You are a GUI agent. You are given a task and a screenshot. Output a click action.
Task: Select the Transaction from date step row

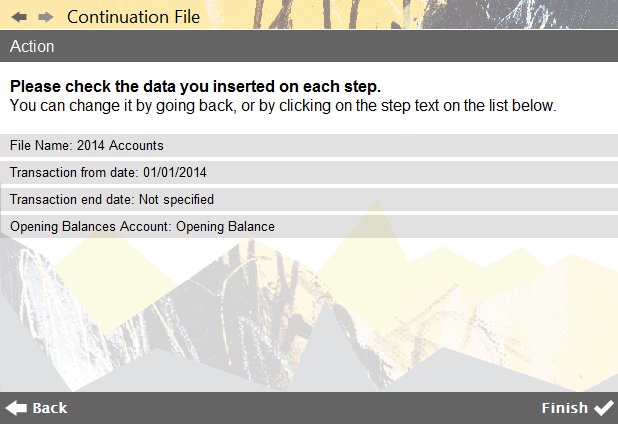pyautogui.click(x=309, y=173)
